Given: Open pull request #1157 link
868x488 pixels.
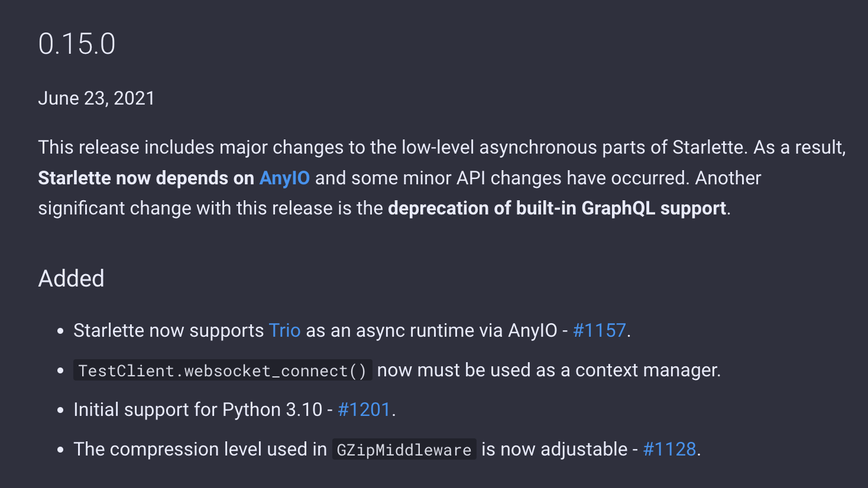Looking at the screenshot, I should tap(599, 331).
